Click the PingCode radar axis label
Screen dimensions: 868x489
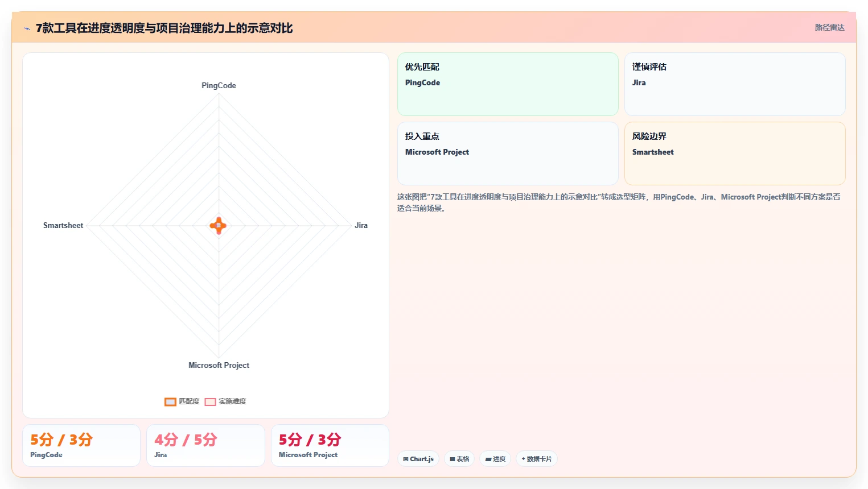pyautogui.click(x=219, y=85)
